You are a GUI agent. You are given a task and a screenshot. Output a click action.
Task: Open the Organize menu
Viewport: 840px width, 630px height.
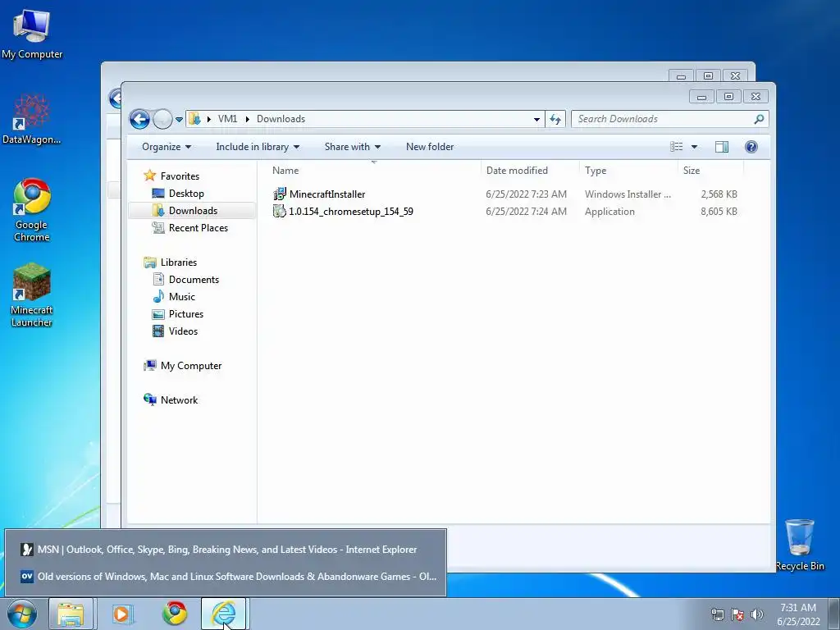pos(166,147)
